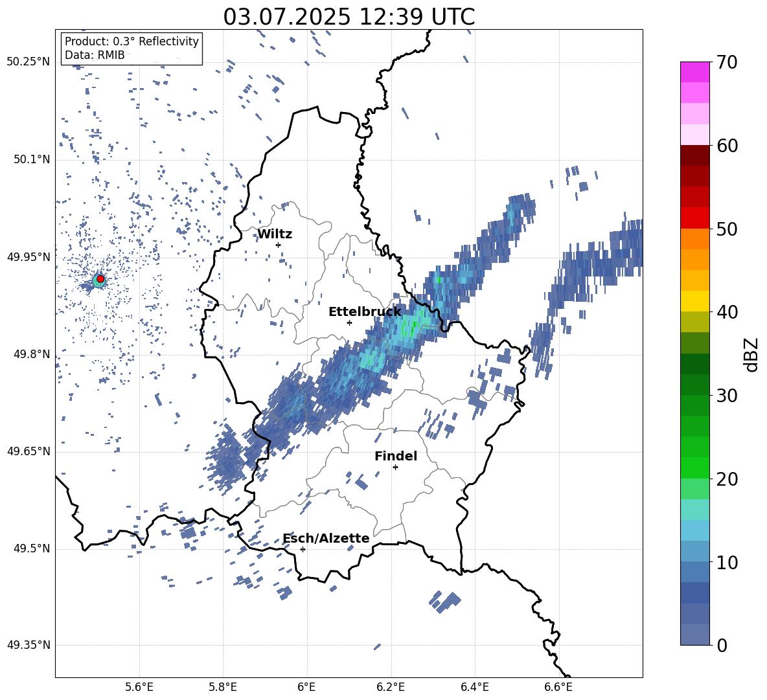Click the Findel station cross marker
767x700 pixels.
coord(395,468)
